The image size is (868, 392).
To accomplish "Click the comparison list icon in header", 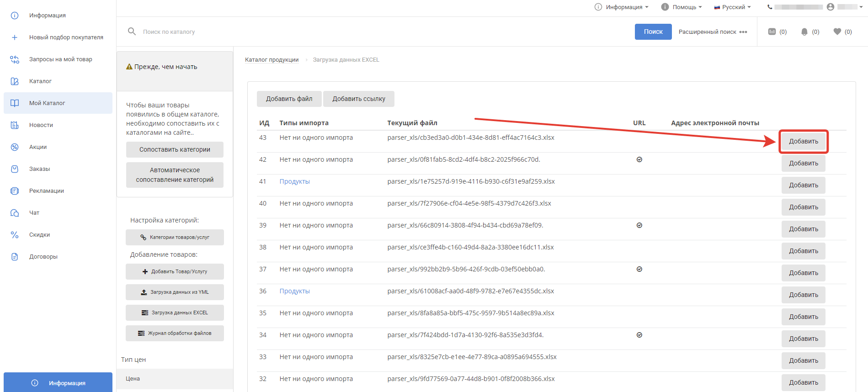I will (772, 32).
